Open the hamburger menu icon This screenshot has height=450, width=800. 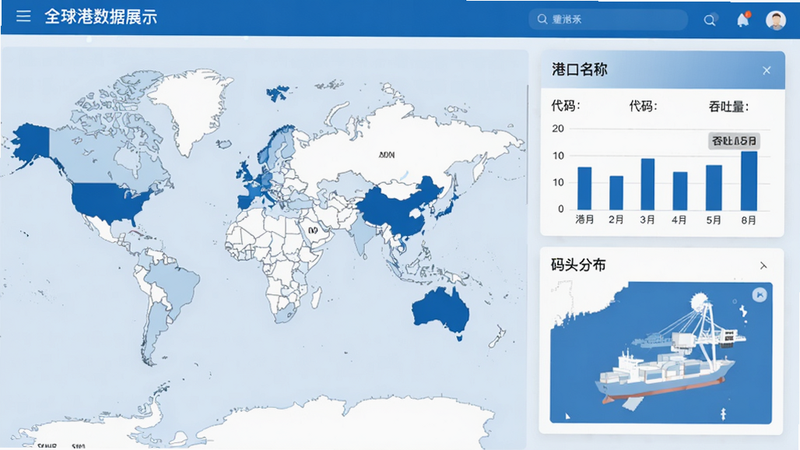23,16
